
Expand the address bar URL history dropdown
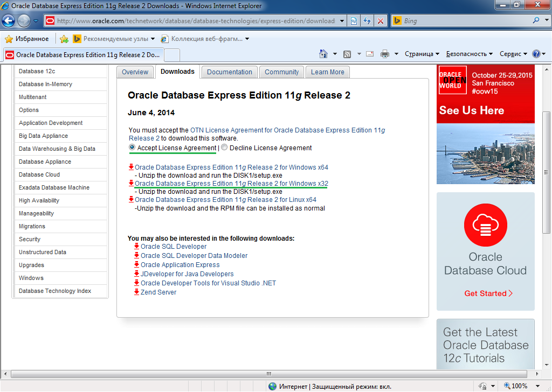pyautogui.click(x=342, y=21)
